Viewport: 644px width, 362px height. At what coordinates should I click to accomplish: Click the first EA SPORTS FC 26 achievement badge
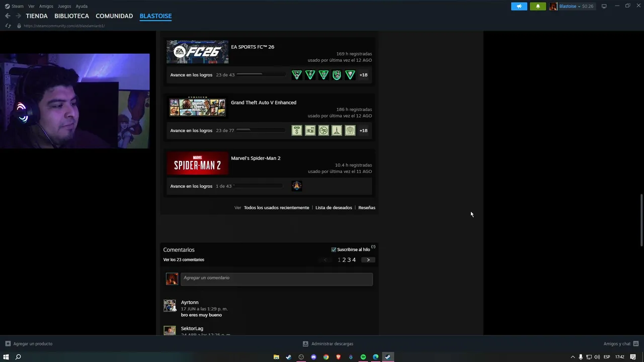point(297,75)
